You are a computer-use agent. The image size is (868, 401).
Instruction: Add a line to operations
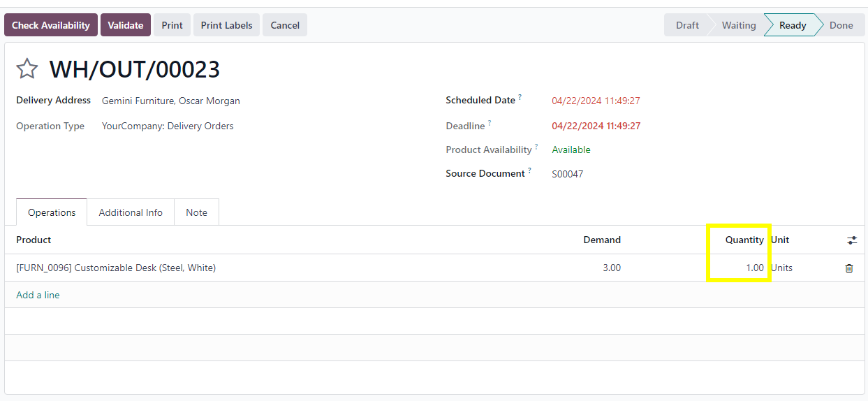click(x=38, y=295)
